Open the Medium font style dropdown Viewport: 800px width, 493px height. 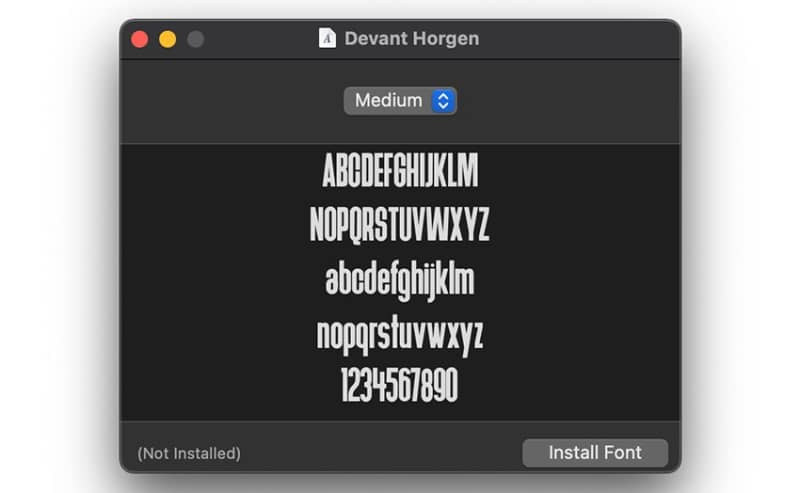click(401, 101)
